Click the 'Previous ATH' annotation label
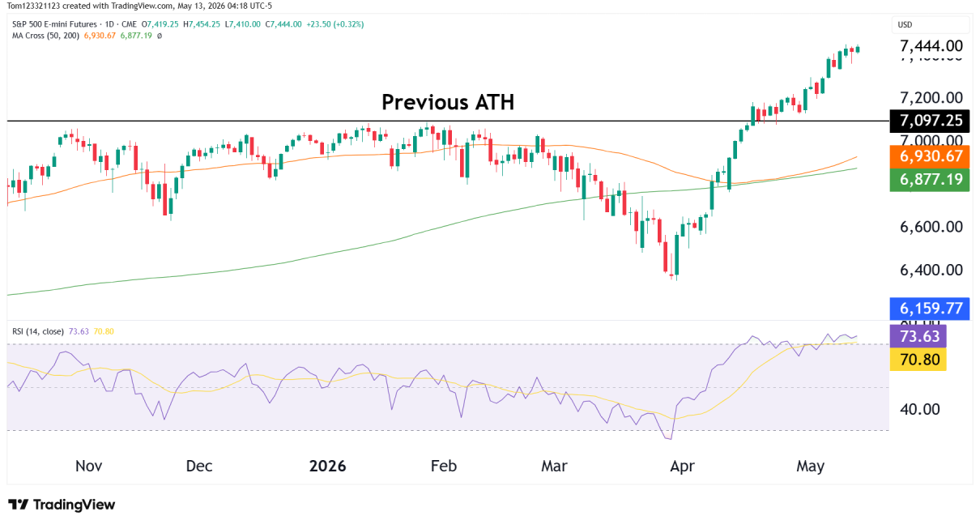Screen dimensions: 980x520 click(x=448, y=103)
